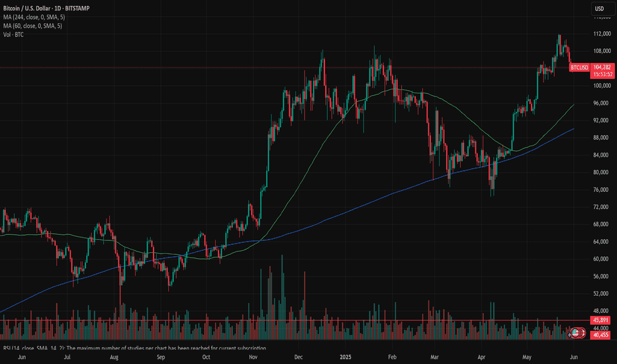Click the 45,891 volume MA label

(x=600, y=320)
